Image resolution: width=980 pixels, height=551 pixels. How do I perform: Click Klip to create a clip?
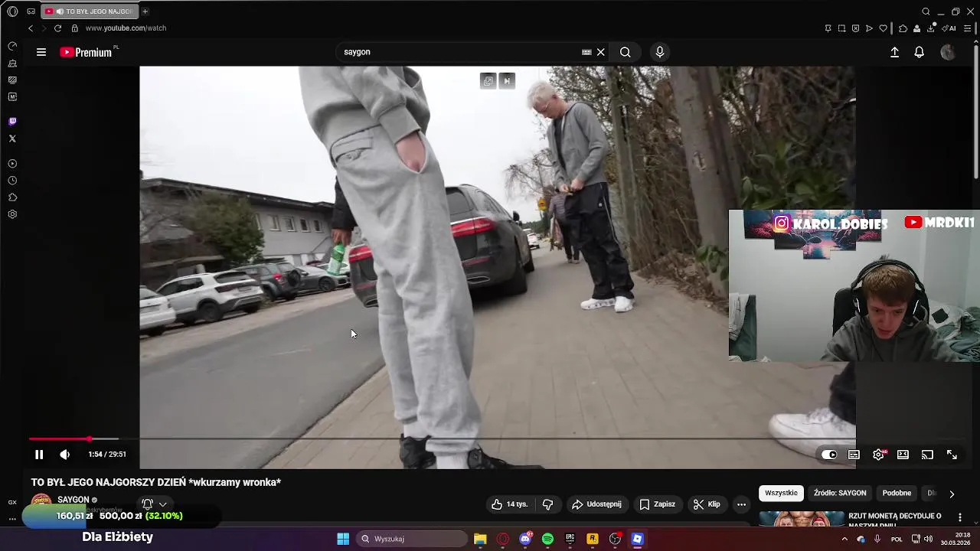click(x=707, y=504)
